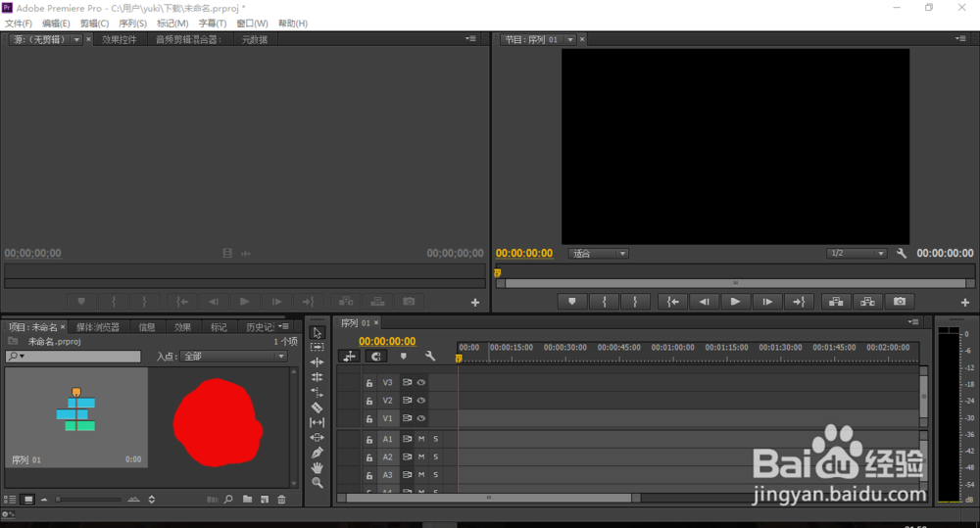Click New Item icon in project panel
Viewport: 980px width, 528px height.
coord(265,500)
